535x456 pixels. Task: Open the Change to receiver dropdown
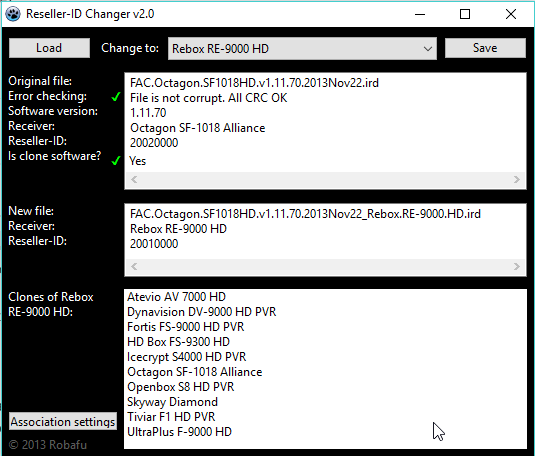[302, 48]
